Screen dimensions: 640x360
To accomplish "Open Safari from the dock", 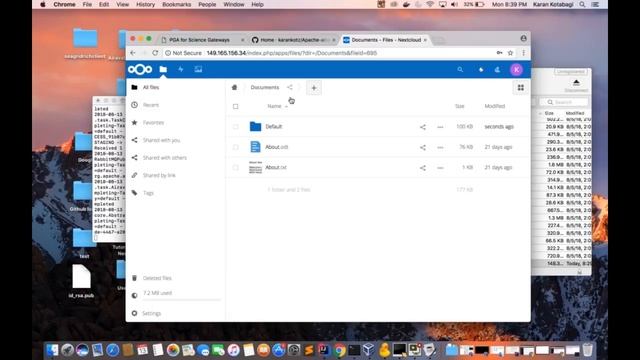I will click(x=113, y=350).
